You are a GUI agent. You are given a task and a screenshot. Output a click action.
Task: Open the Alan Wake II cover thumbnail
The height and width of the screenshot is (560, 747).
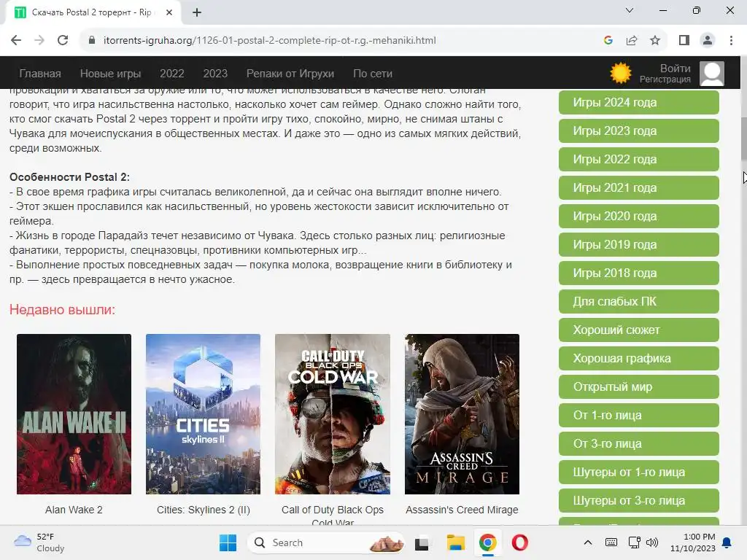point(74,414)
